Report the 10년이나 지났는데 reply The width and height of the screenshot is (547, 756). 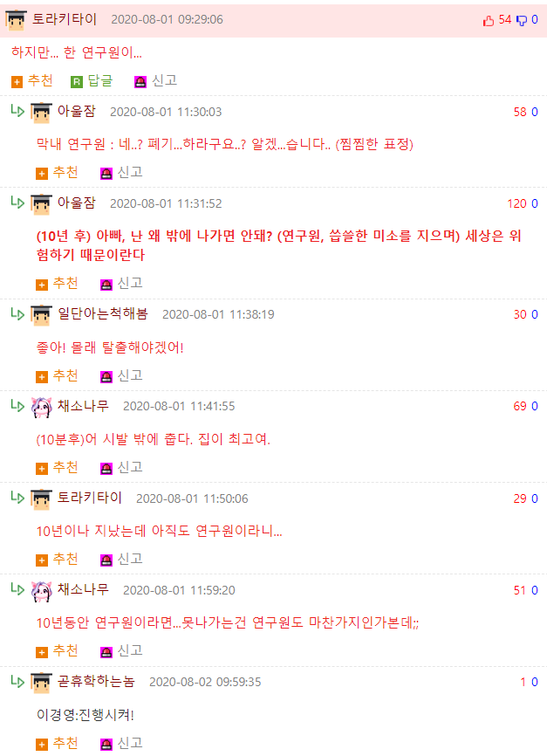(121, 560)
